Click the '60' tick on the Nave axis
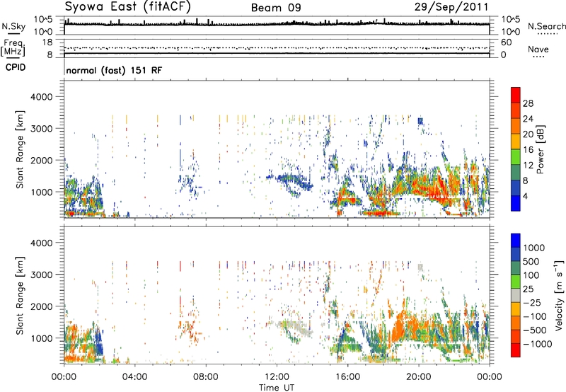 tap(507, 42)
